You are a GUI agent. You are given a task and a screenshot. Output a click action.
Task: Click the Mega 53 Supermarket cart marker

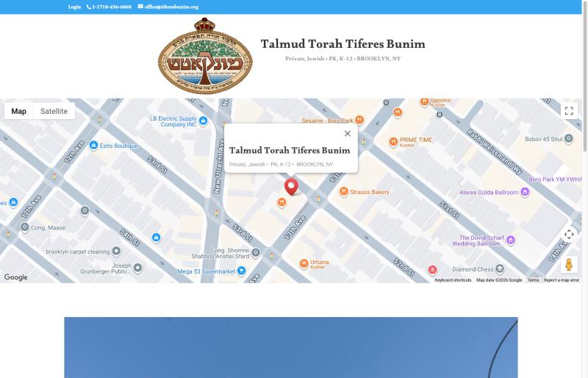pyautogui.click(x=242, y=271)
